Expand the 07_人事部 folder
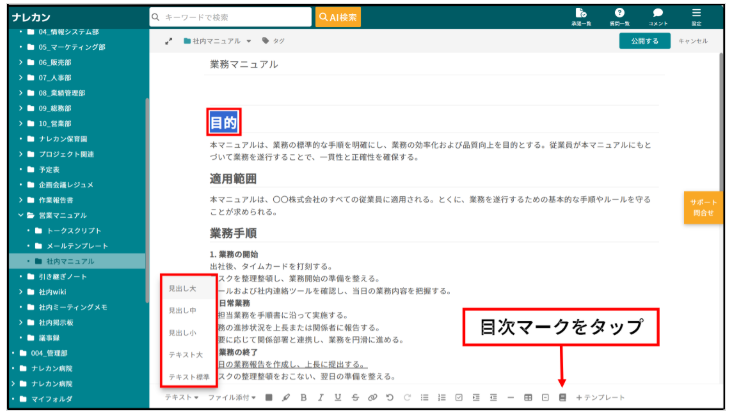Image resolution: width=736 pixels, height=414 pixels. (21, 77)
